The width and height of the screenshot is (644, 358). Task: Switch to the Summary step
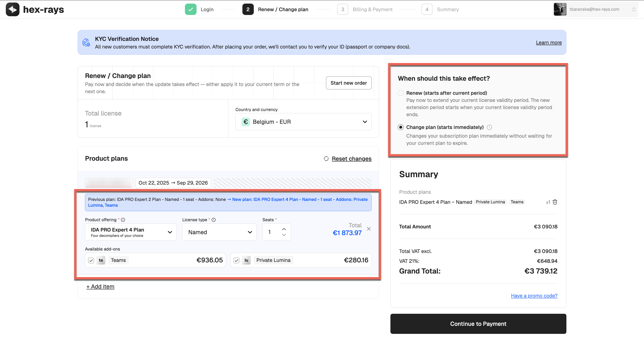448,9
